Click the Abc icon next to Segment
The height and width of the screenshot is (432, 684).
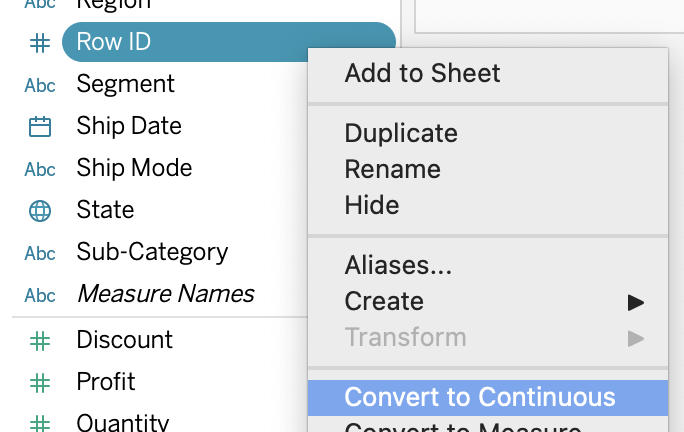tap(40, 86)
